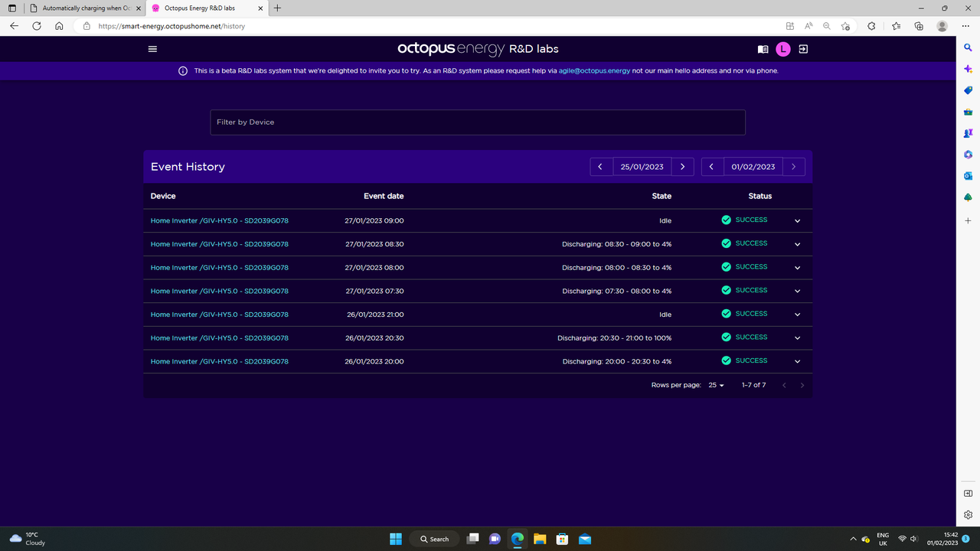Add this page to favorites

tap(845, 26)
